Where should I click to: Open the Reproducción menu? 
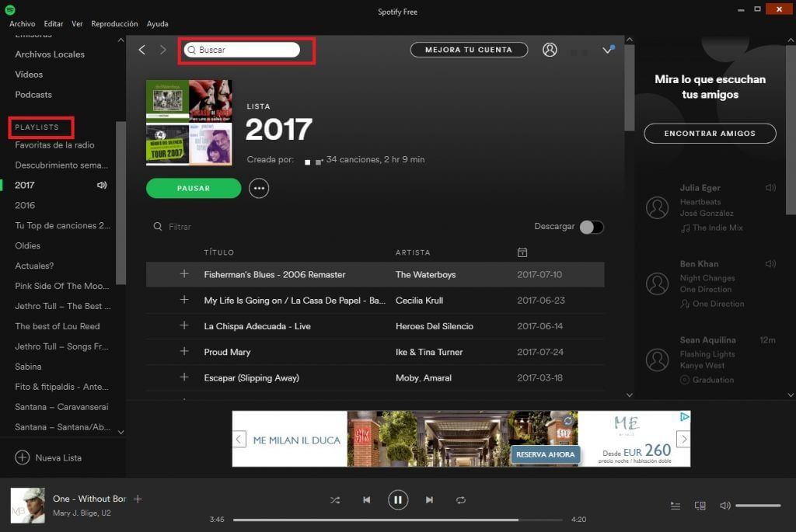coord(114,24)
